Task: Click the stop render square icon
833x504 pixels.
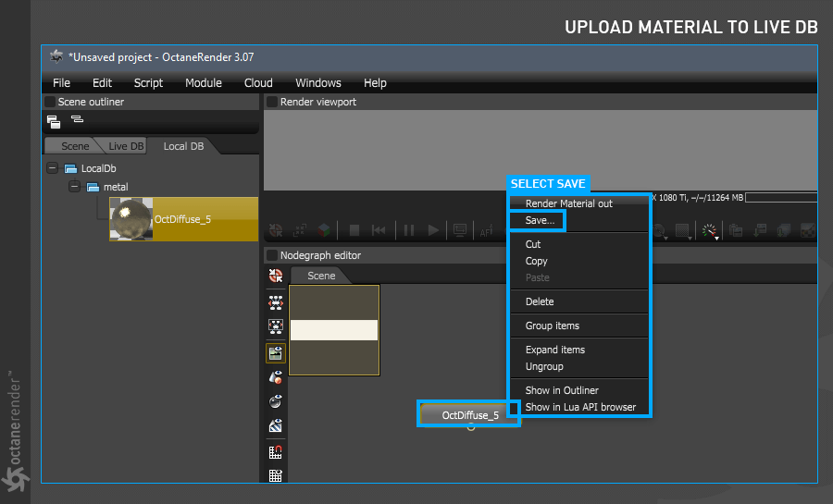Action: point(354,230)
